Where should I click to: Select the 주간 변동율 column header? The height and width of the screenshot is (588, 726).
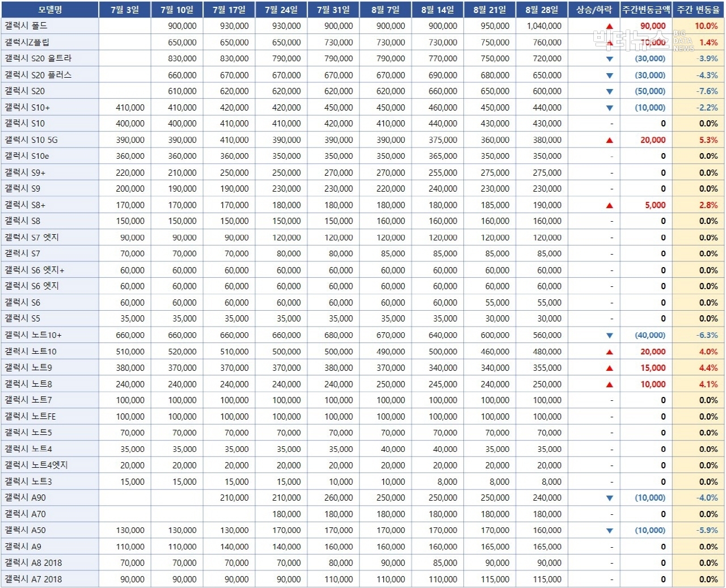click(698, 10)
